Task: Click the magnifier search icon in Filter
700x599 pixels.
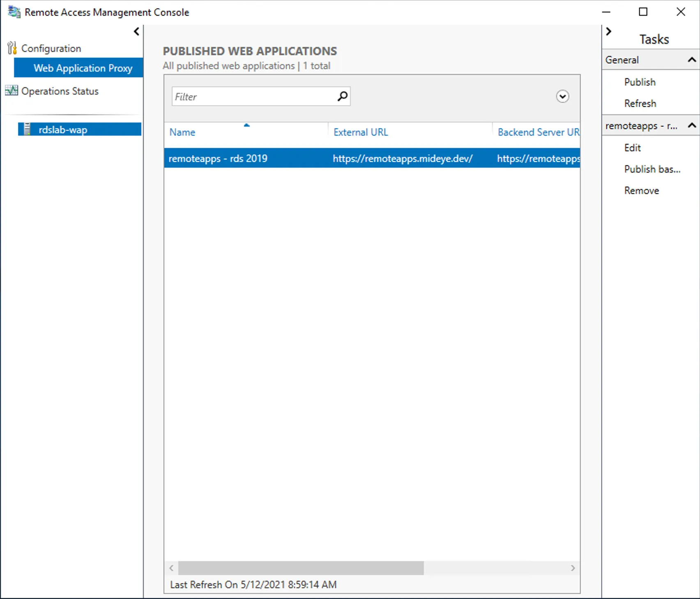Action: 342,97
